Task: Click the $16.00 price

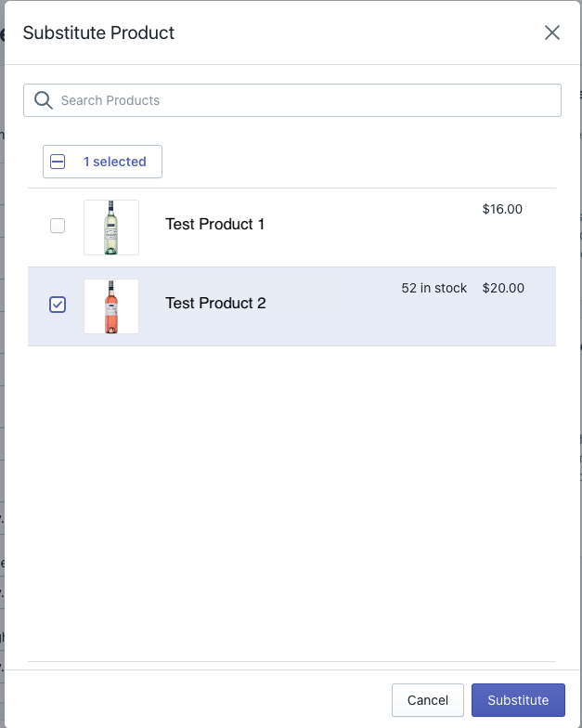Action: click(502, 209)
